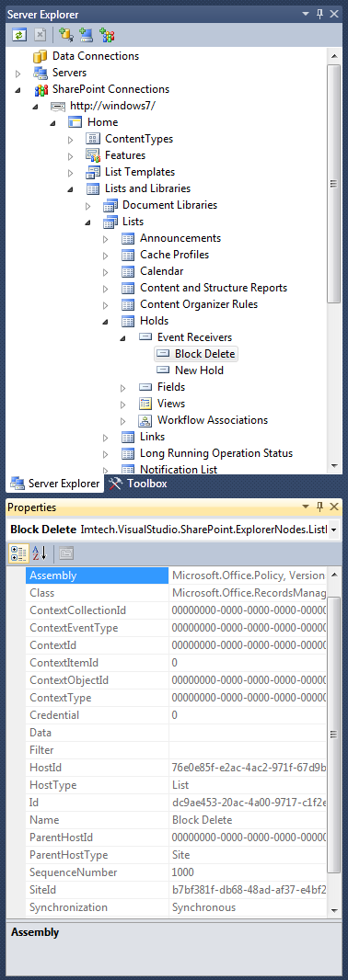Open the Properties object selector dropdown
This screenshot has width=348, height=980.
tap(334, 530)
